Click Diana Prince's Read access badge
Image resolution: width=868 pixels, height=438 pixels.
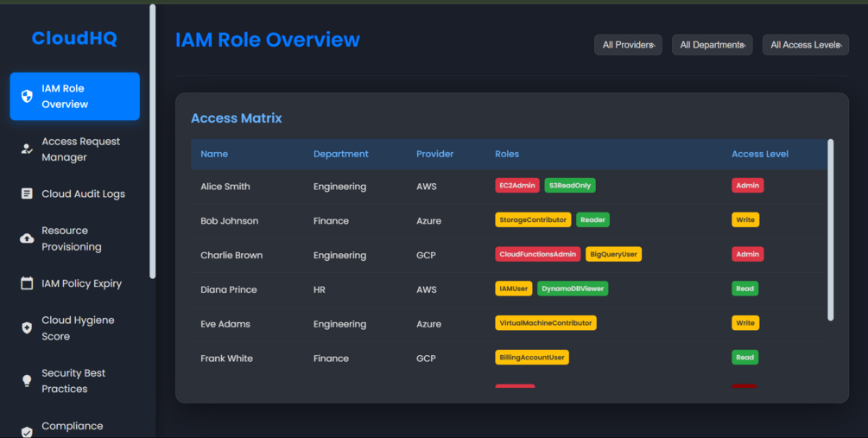(744, 289)
